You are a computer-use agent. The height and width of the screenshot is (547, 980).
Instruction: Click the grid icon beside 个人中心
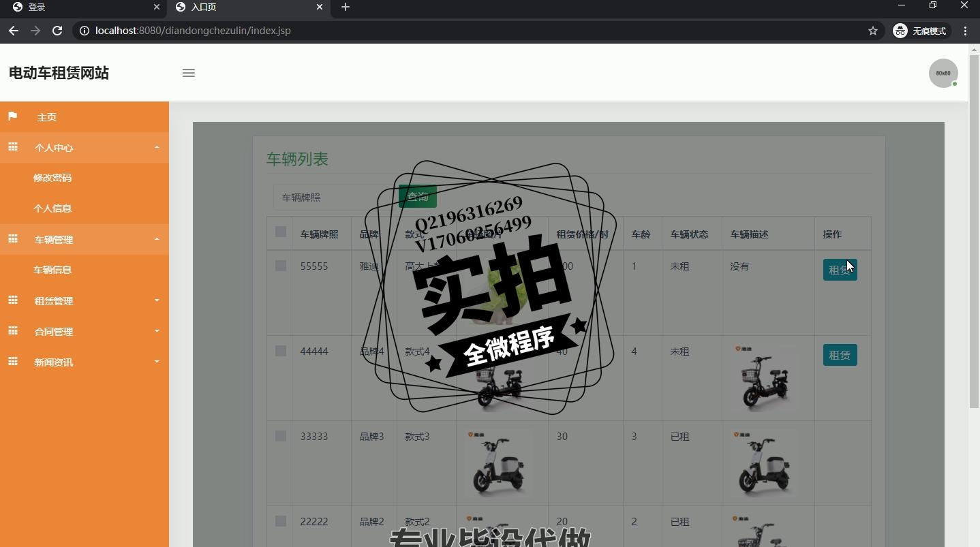pyautogui.click(x=12, y=147)
